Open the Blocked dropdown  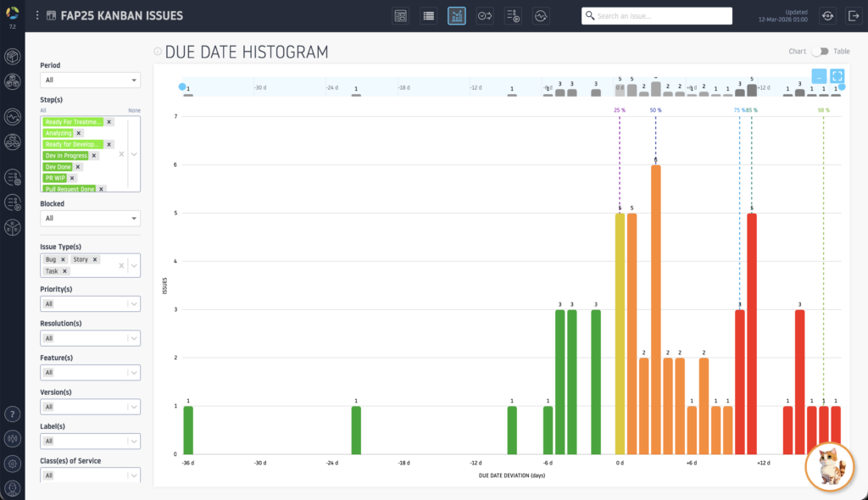[x=90, y=218]
